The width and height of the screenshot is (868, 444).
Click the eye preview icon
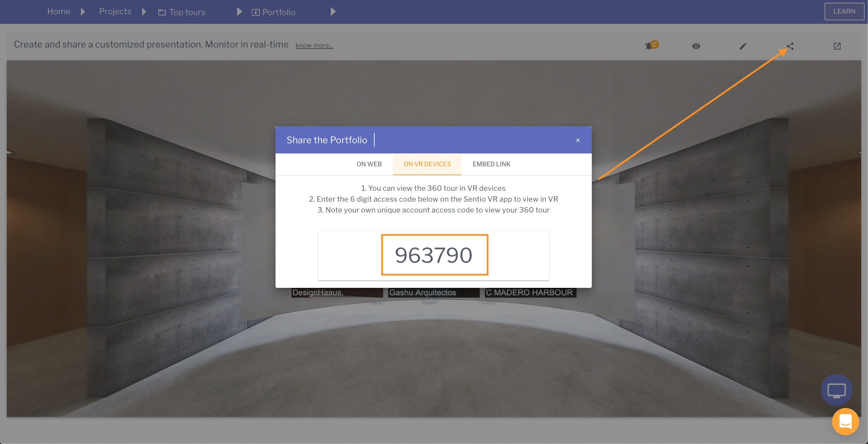click(696, 46)
